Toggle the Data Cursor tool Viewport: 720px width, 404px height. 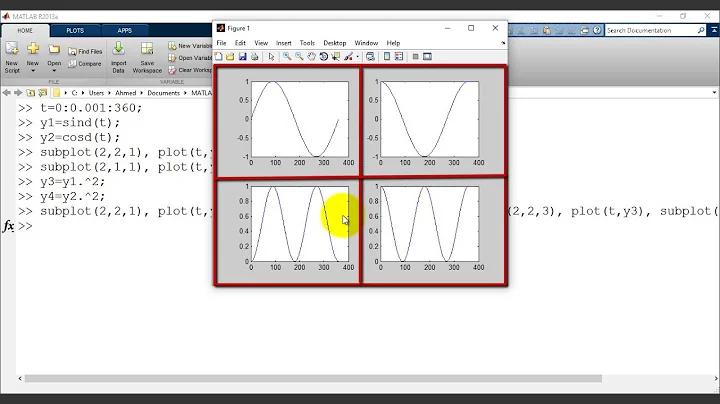[336, 56]
